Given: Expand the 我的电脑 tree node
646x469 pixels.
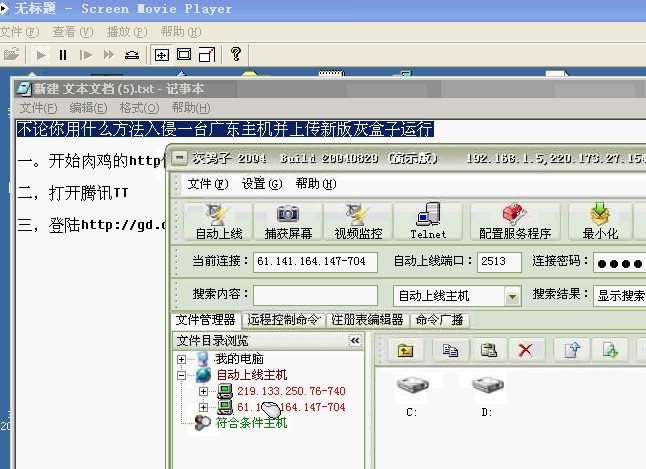Looking at the screenshot, I should point(181,359).
